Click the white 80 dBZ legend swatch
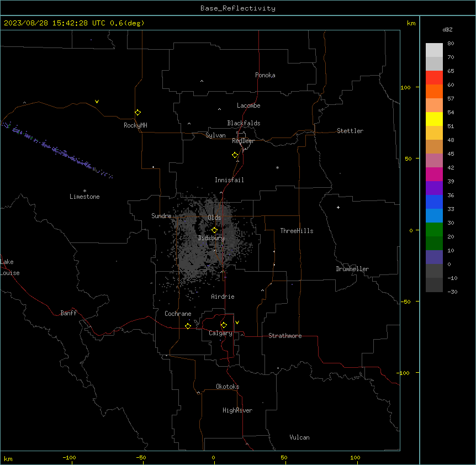This screenshot has width=476, height=465. (x=434, y=50)
